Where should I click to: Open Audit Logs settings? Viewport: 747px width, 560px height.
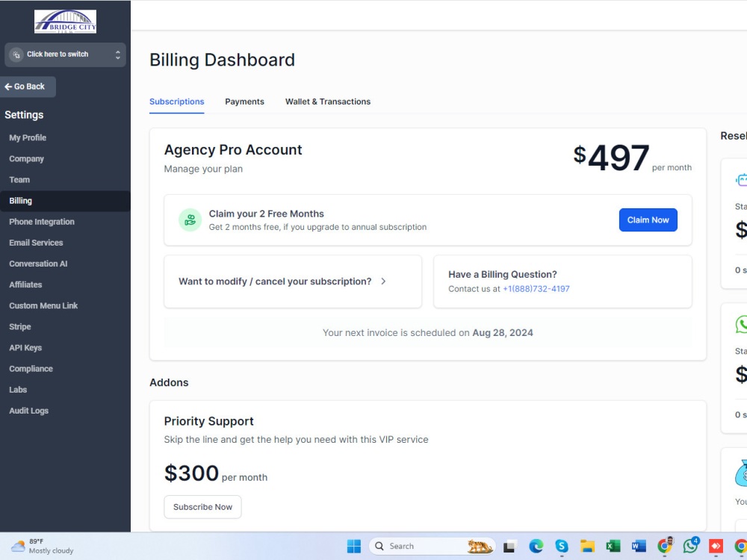point(29,411)
